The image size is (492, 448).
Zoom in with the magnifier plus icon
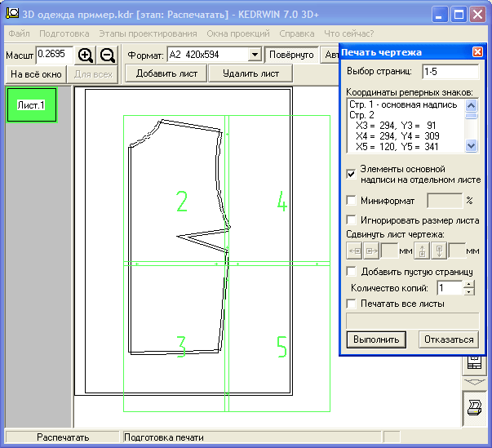click(86, 55)
